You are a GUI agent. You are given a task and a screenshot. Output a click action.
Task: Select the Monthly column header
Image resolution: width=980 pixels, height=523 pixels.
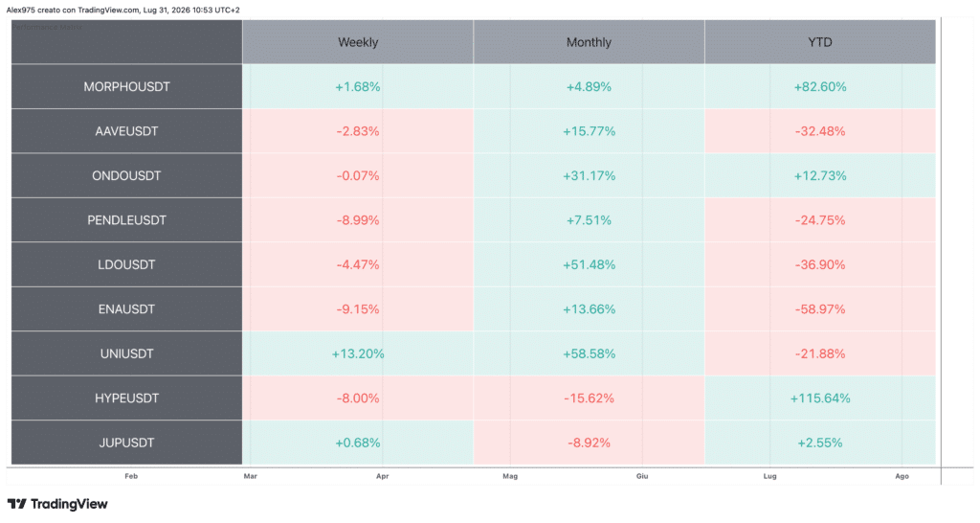click(x=589, y=42)
